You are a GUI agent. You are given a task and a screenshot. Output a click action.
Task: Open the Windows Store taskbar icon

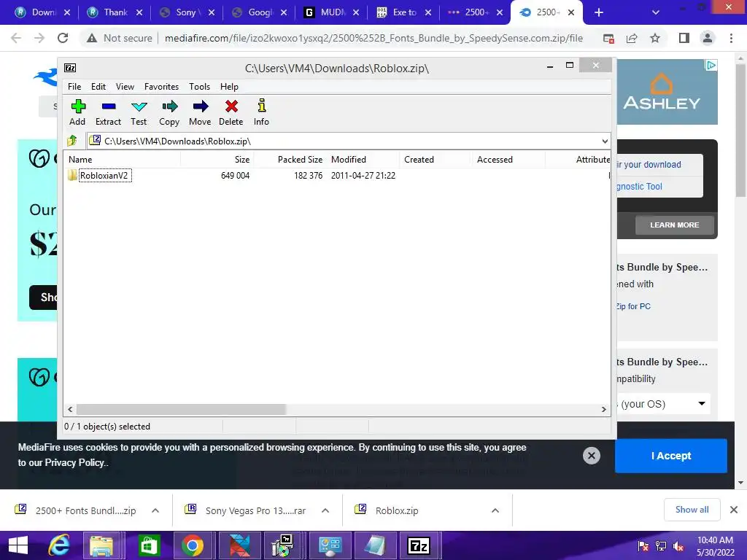pos(149,545)
